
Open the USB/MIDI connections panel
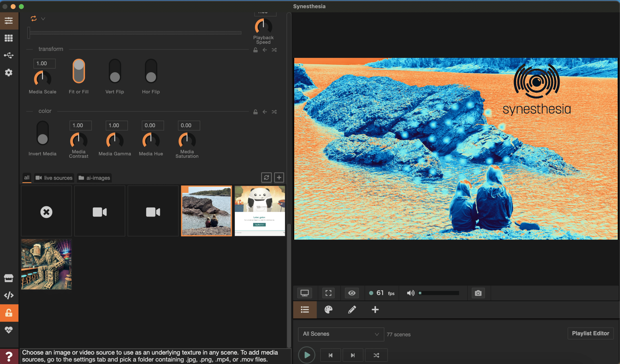tap(9, 55)
